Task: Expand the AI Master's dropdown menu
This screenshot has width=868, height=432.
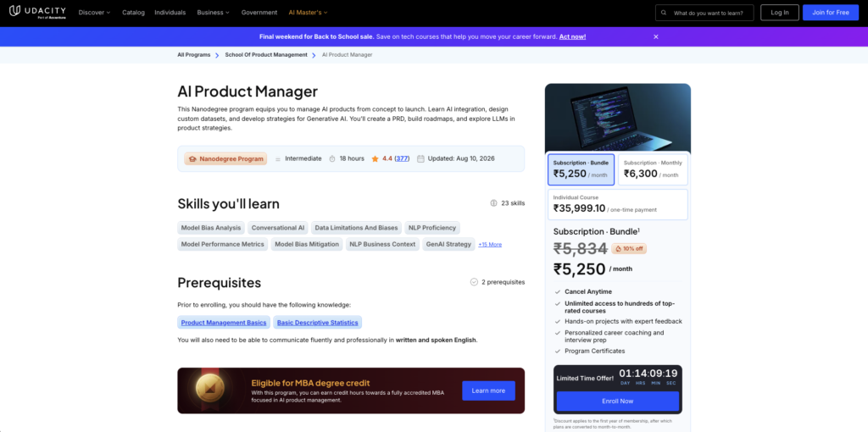Action: pos(309,12)
